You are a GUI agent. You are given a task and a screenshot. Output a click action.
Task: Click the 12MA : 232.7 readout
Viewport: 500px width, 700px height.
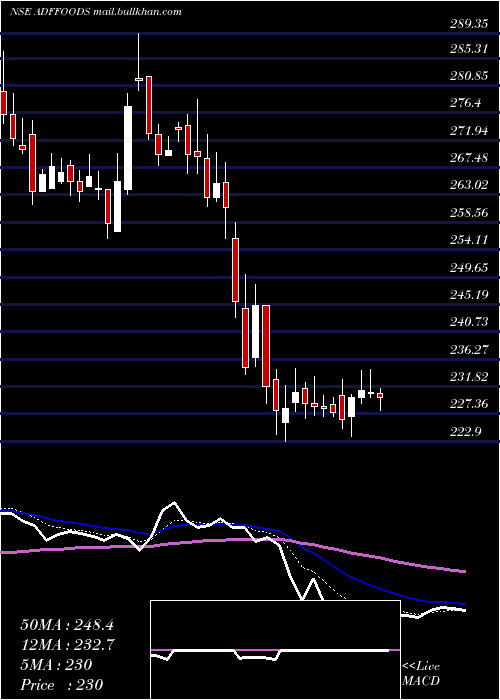(x=68, y=645)
